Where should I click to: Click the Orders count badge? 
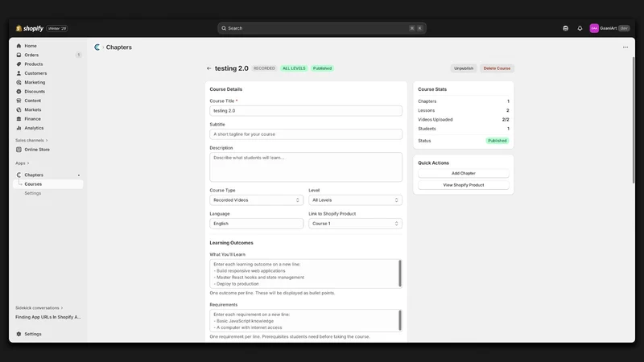point(78,55)
